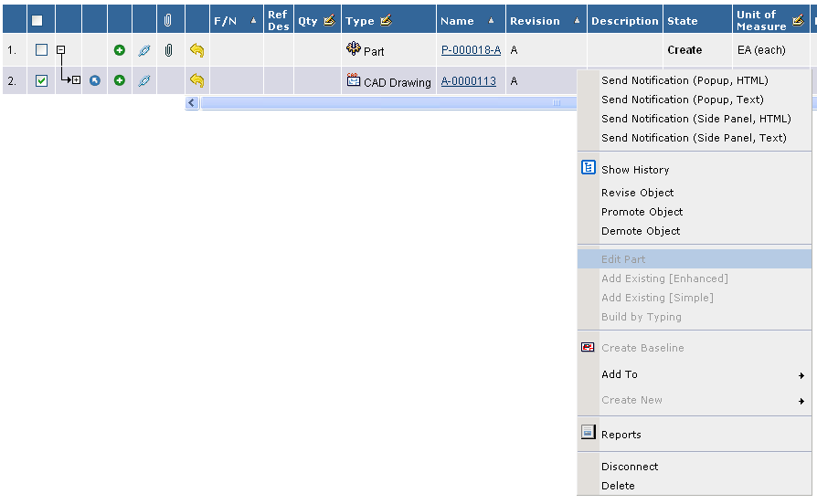Image resolution: width=817 pixels, height=504 pixels.
Task: Click the green add icon in row 1
Action: (120, 50)
